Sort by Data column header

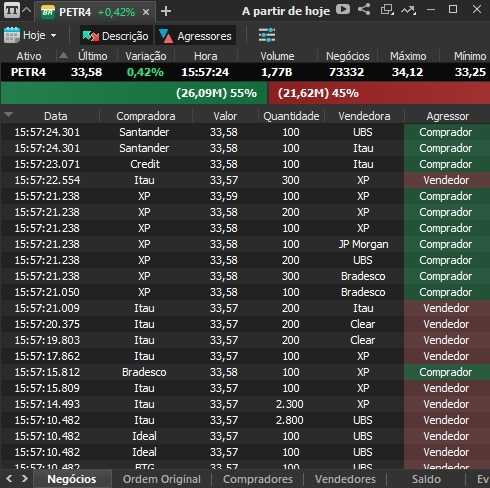(x=56, y=116)
